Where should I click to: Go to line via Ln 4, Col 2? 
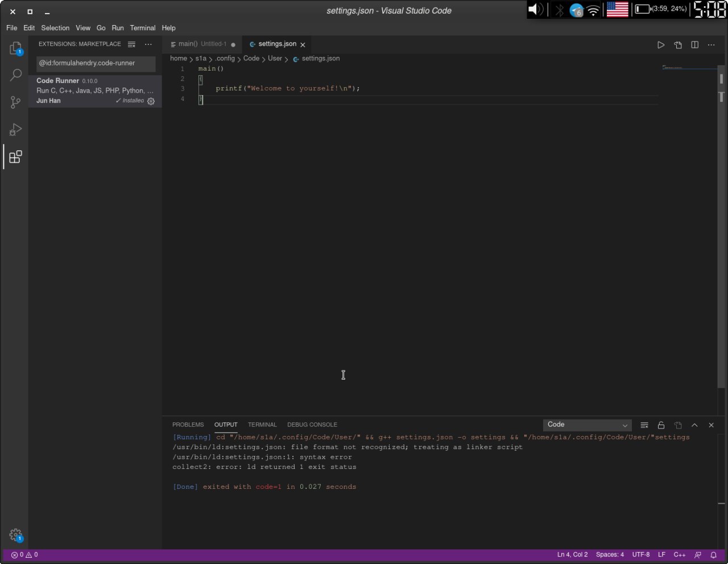tap(572, 555)
